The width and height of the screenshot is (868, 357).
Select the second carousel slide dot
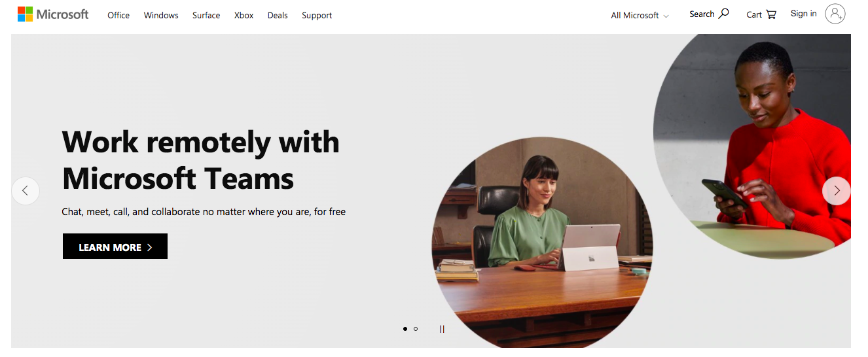416,329
